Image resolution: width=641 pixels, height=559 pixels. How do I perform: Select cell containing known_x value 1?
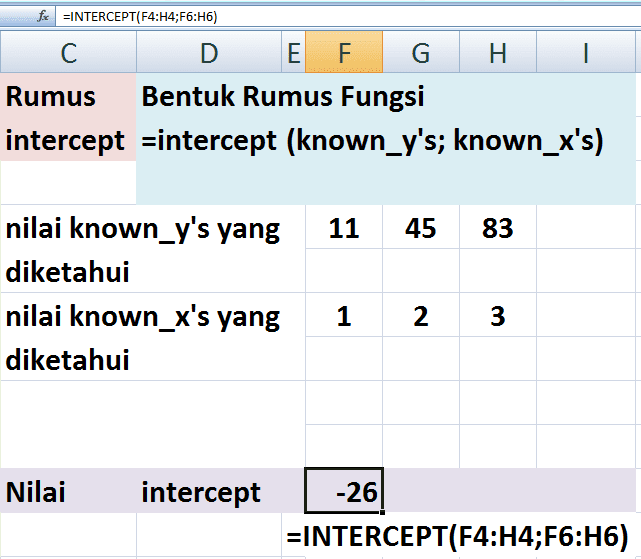click(344, 315)
